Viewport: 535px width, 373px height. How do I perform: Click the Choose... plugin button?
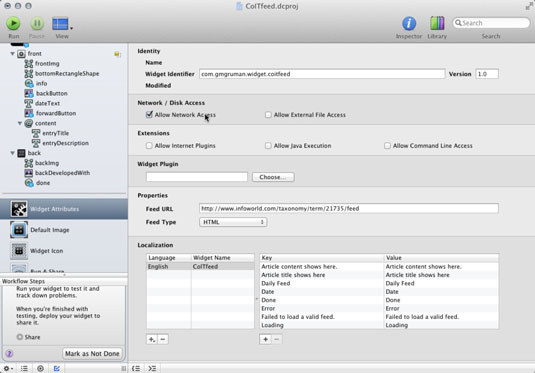coord(273,177)
